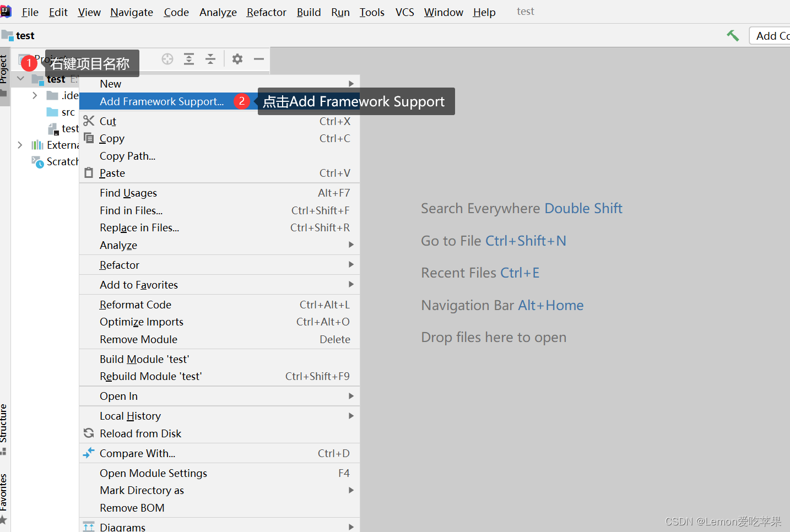Expand the Mark Directory as submenu arrow

tap(351, 490)
